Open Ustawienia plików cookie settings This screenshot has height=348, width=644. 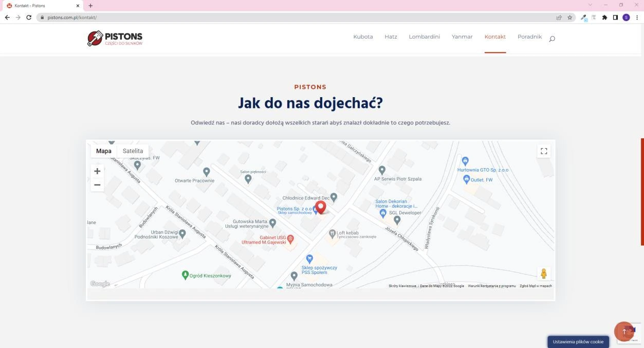[x=578, y=342]
